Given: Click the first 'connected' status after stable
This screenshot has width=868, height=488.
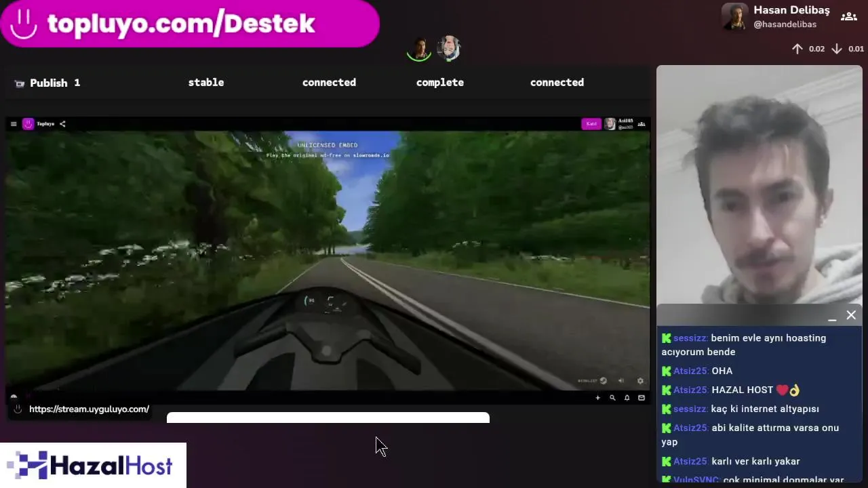Looking at the screenshot, I should click(329, 82).
